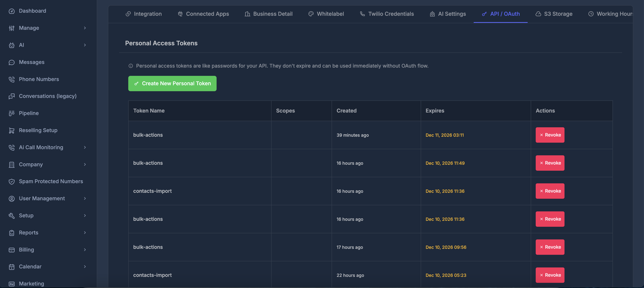The height and width of the screenshot is (288, 644).
Task: Open Messages in the sidebar
Action: pos(32,62)
